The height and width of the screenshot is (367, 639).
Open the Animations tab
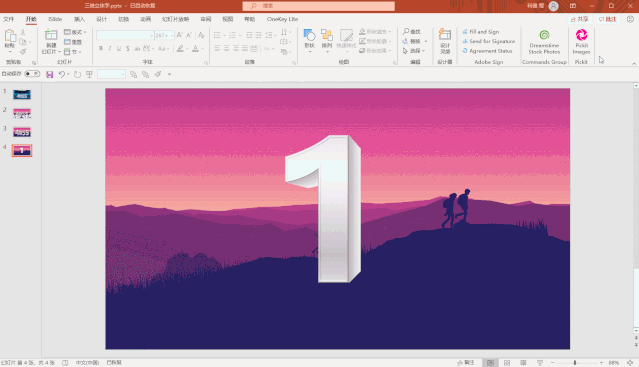pos(145,19)
